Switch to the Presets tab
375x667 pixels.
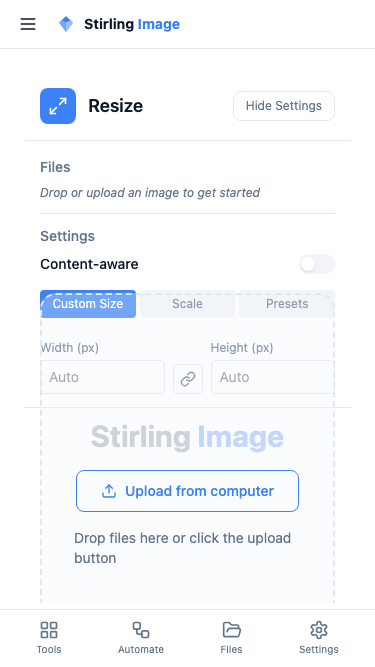point(287,304)
